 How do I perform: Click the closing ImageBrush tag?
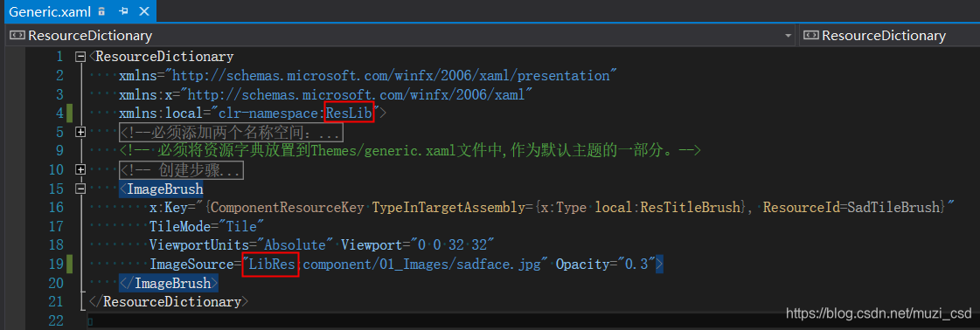click(168, 283)
